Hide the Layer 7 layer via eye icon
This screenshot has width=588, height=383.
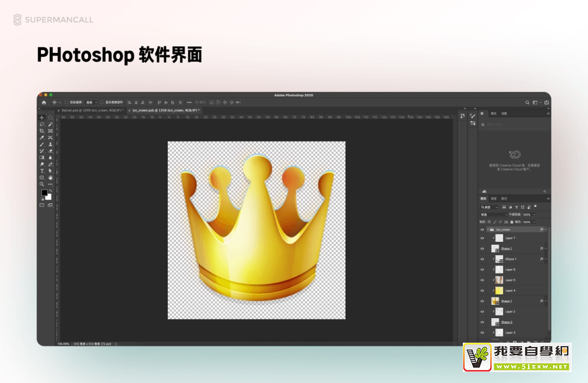[482, 238]
